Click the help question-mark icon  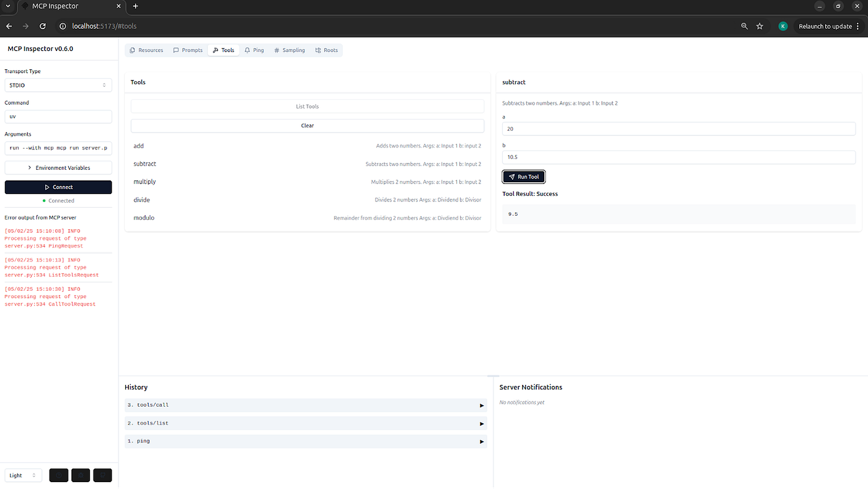(58, 475)
